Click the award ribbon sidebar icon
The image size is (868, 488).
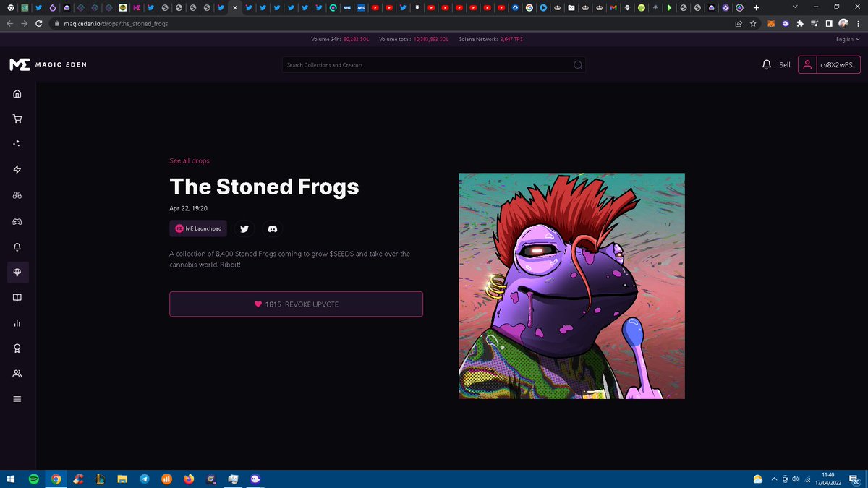tap(17, 348)
